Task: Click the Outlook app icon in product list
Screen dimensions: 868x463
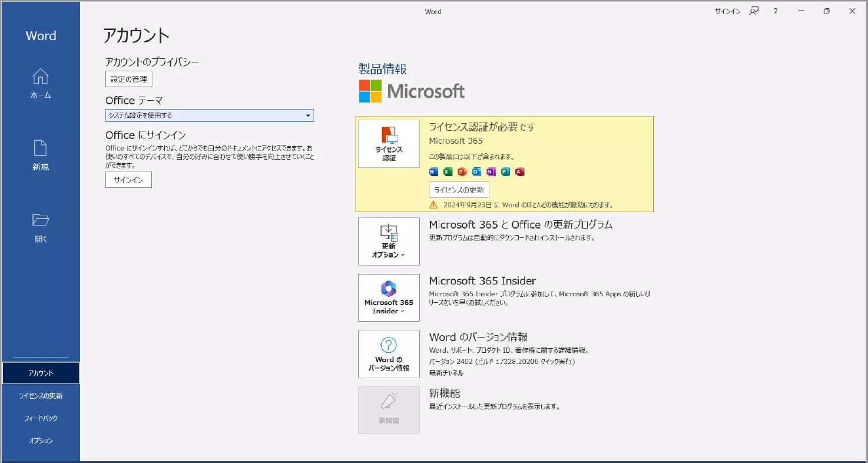Action: click(476, 172)
